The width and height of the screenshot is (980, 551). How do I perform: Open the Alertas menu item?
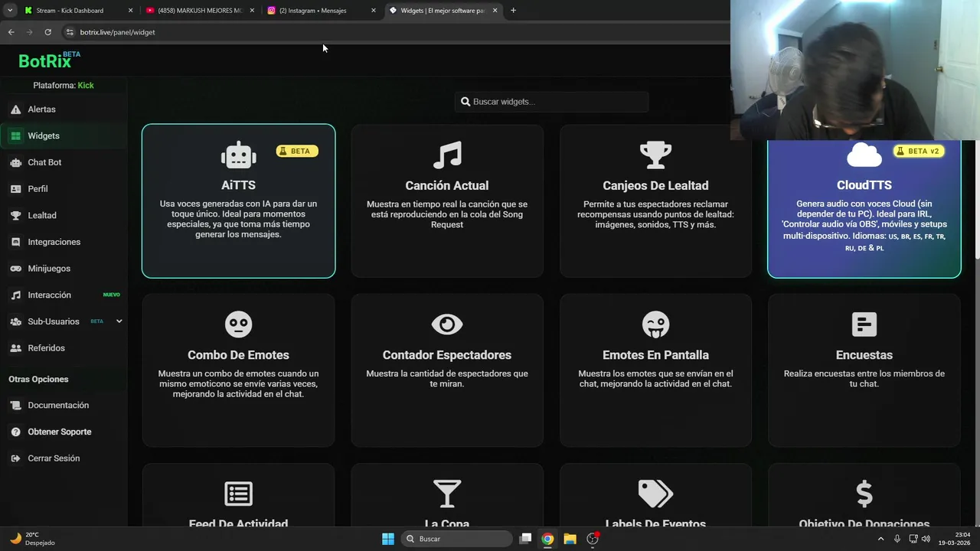click(64, 109)
